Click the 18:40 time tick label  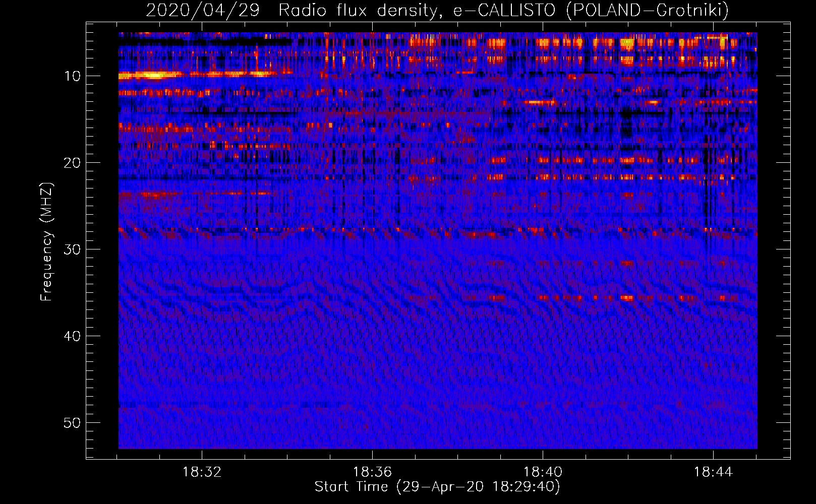pos(543,472)
